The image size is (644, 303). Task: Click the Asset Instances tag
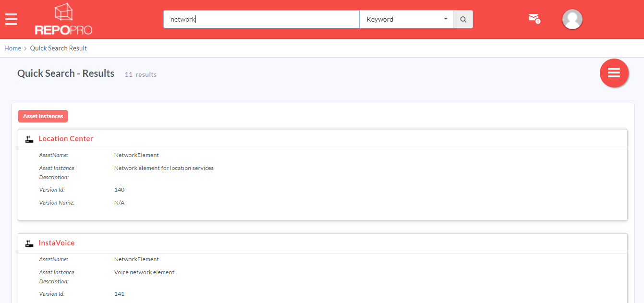(43, 116)
